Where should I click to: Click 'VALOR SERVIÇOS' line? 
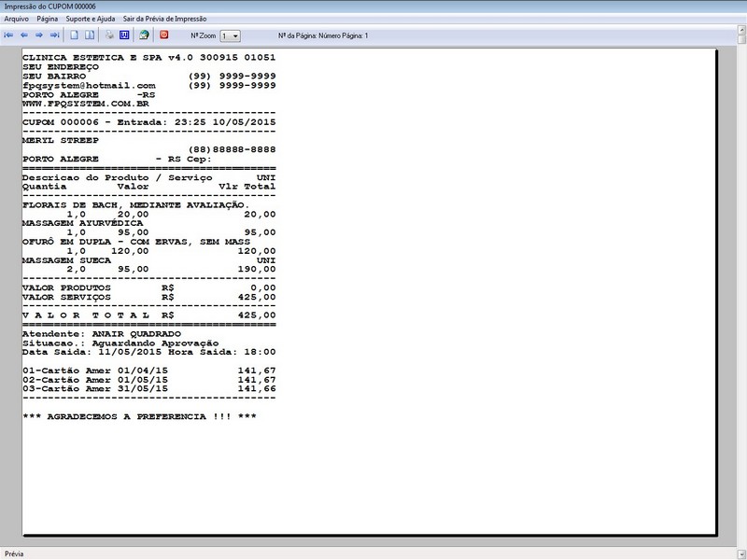coord(149,297)
